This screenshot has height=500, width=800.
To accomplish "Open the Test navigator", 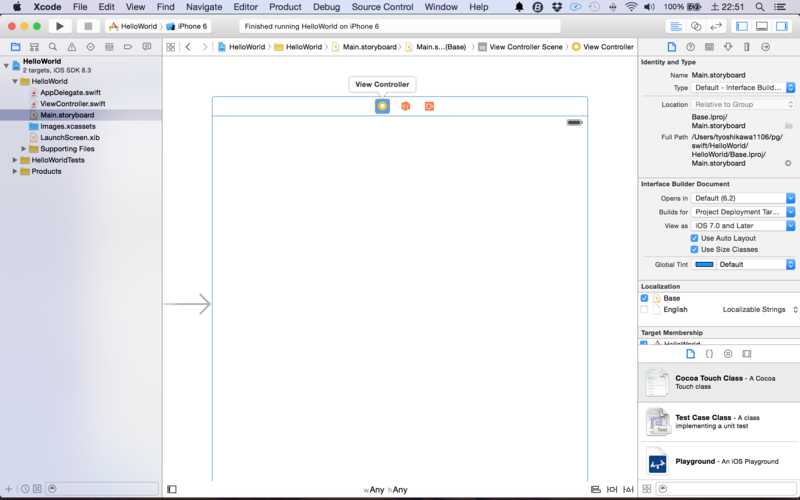I will [x=90, y=47].
